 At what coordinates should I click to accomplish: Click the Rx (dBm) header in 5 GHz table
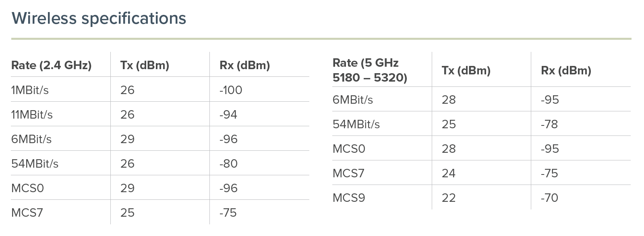(566, 70)
